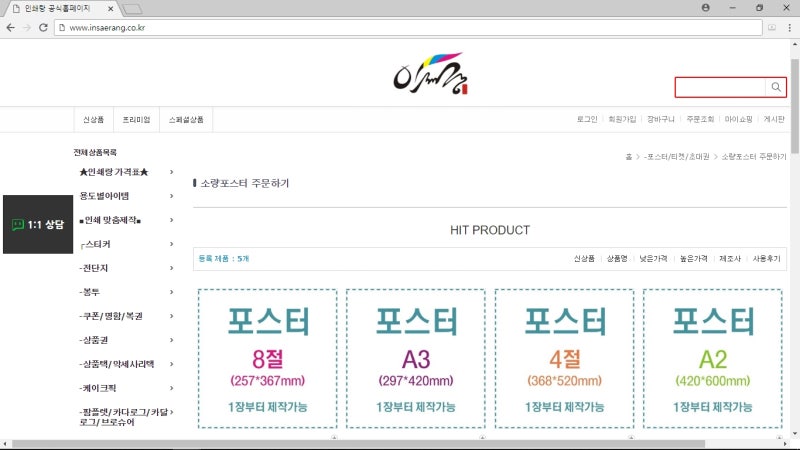The image size is (800, 450).
Task: Select the -봉투 category
Action: 90,292
